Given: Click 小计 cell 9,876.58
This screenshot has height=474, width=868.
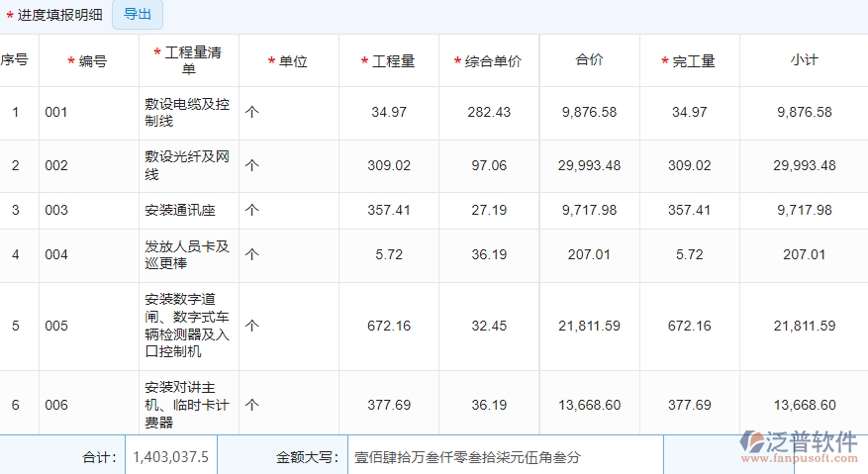Looking at the screenshot, I should tap(805, 113).
